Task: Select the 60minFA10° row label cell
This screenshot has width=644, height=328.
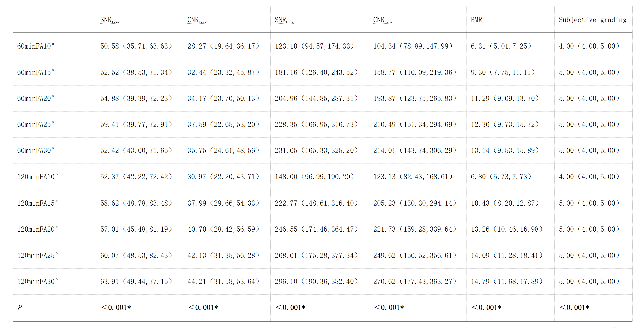Action: [x=36, y=46]
